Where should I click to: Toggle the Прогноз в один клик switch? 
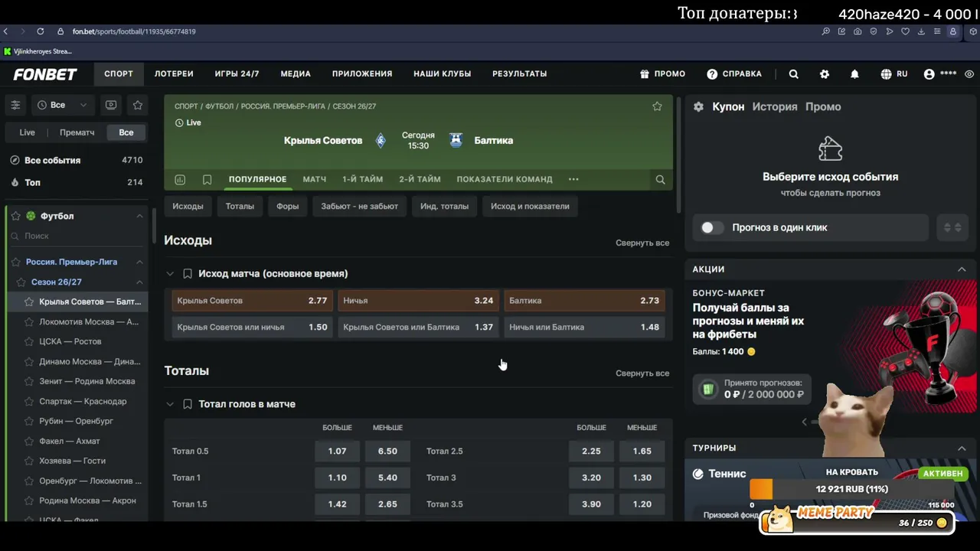[712, 227]
